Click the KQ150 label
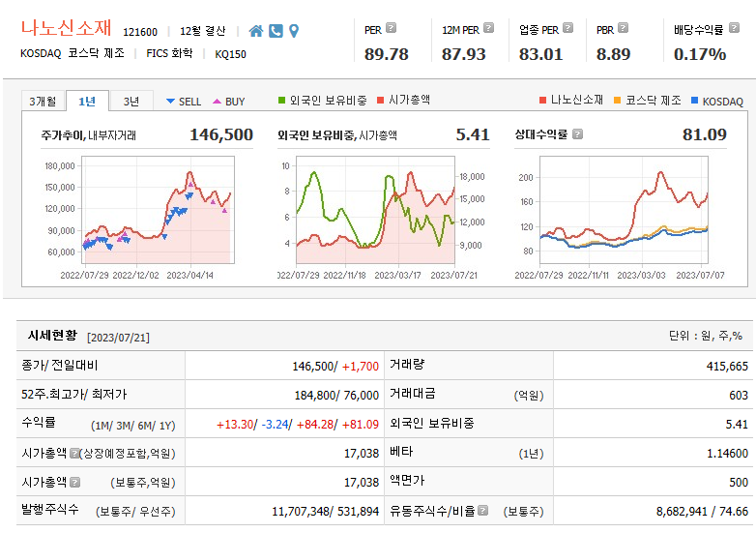The height and width of the screenshot is (533, 756). [230, 54]
